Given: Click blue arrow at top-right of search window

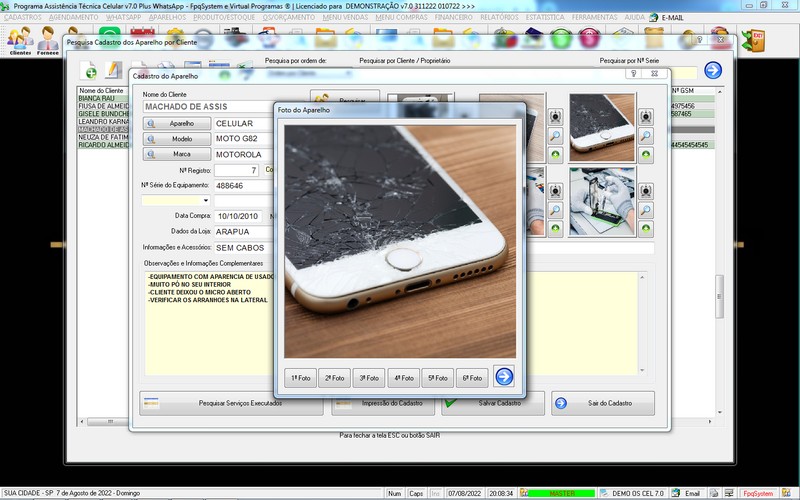Looking at the screenshot, I should pyautogui.click(x=712, y=70).
